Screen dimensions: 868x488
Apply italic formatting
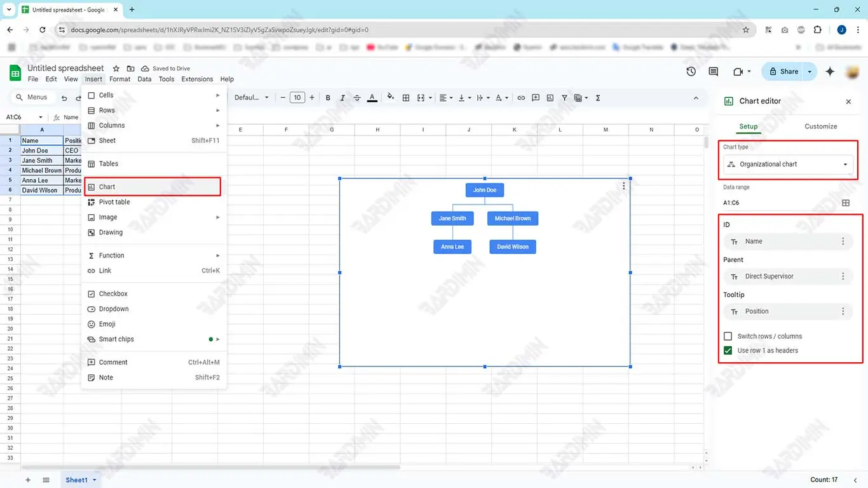pyautogui.click(x=342, y=98)
